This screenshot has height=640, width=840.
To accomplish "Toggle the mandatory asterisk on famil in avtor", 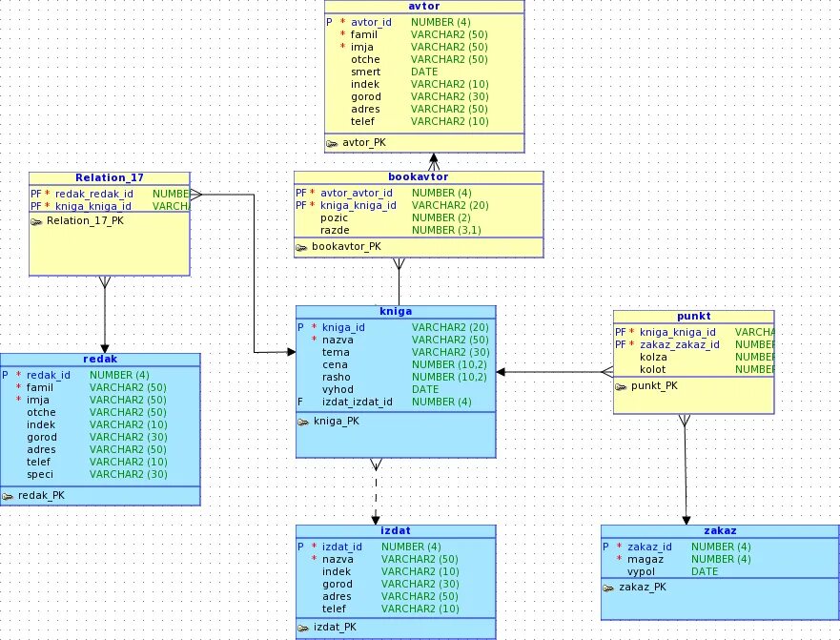I will click(341, 34).
